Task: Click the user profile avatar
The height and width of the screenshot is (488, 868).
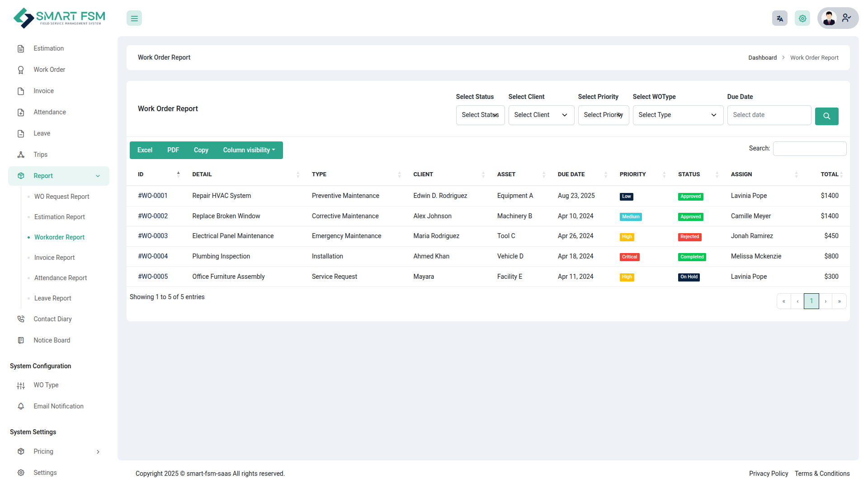Action: tap(829, 19)
